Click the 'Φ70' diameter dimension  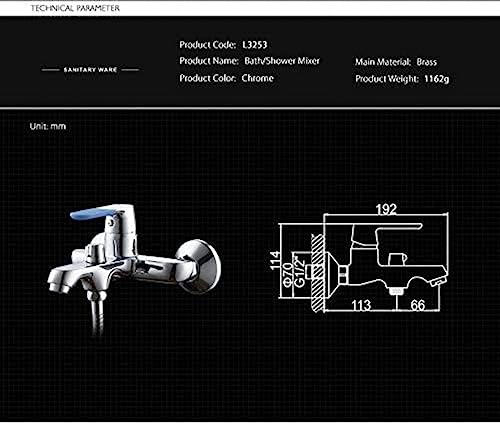click(288, 274)
